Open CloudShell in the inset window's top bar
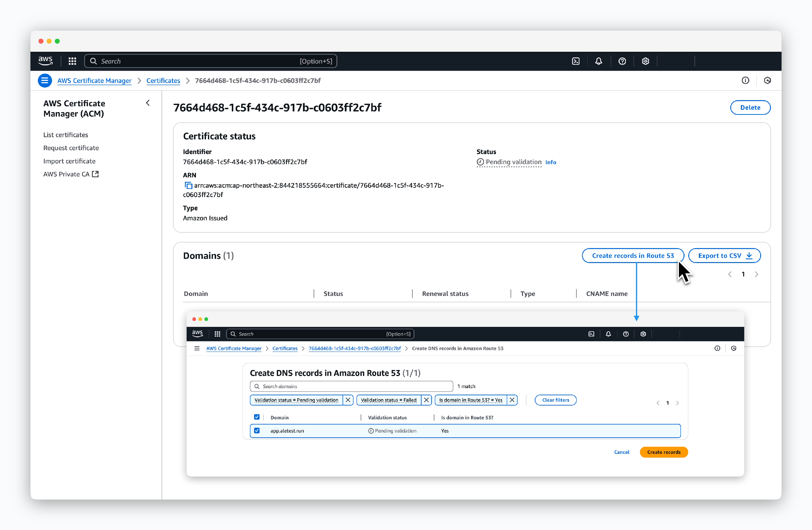The height and width of the screenshot is (530, 812). [591, 334]
